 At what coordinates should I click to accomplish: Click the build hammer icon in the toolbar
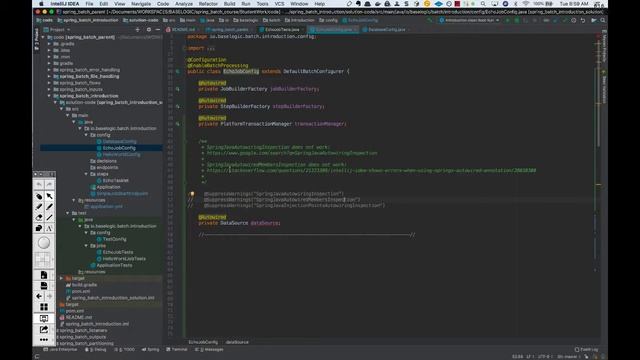[429, 20]
